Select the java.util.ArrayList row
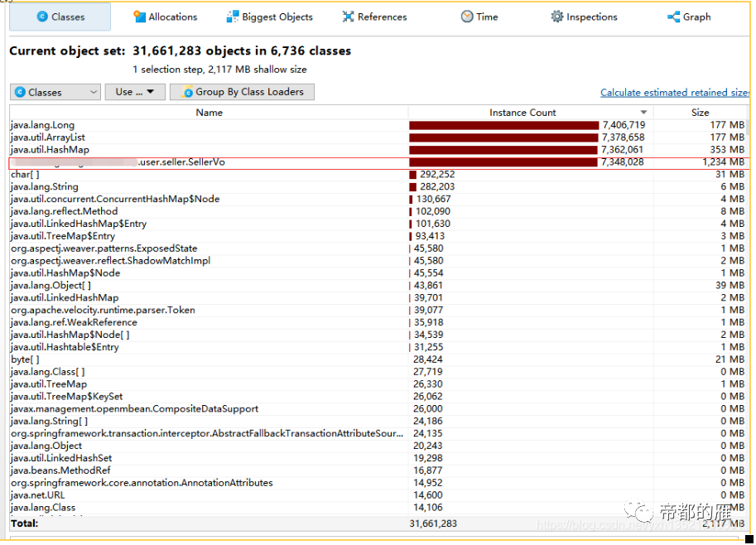 click(x=378, y=137)
